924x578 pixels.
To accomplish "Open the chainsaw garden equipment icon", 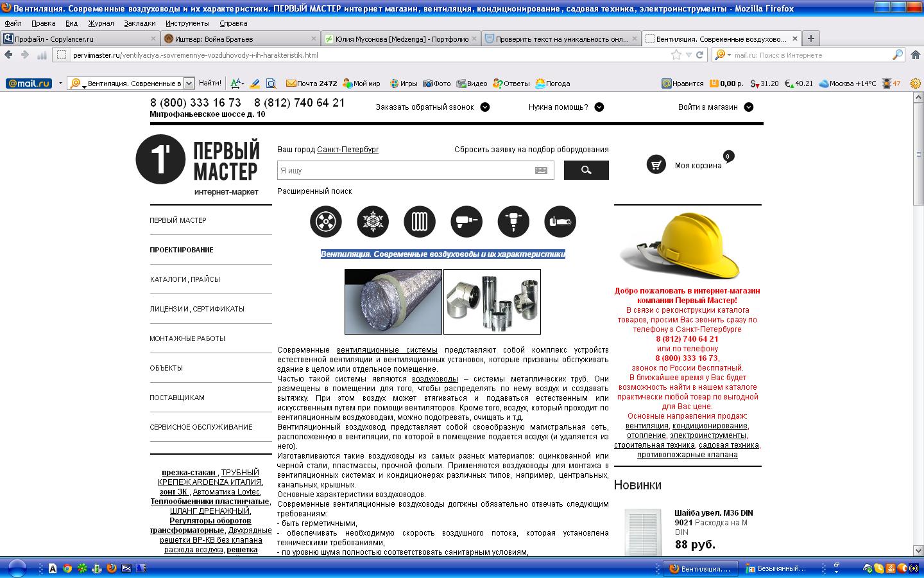I will pos(560,222).
